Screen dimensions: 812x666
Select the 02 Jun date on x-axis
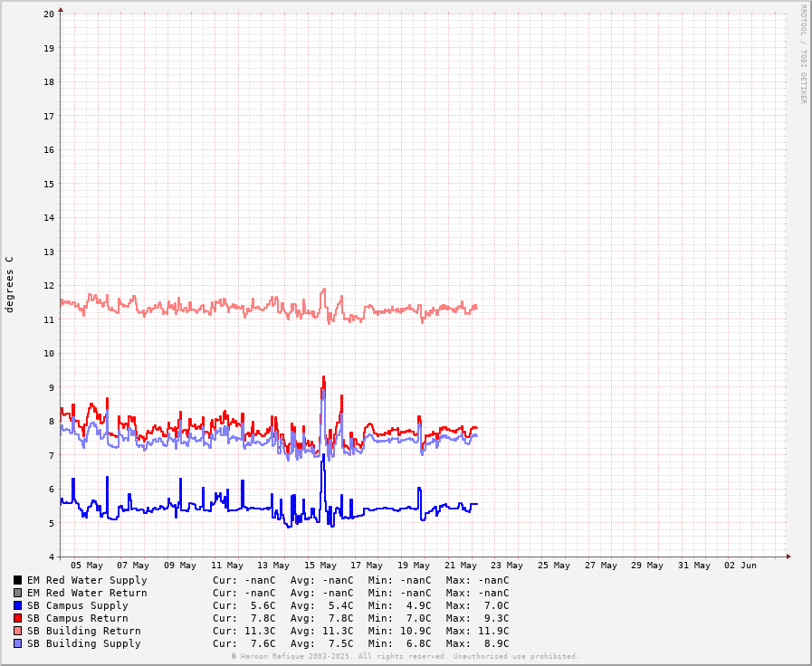(740, 566)
